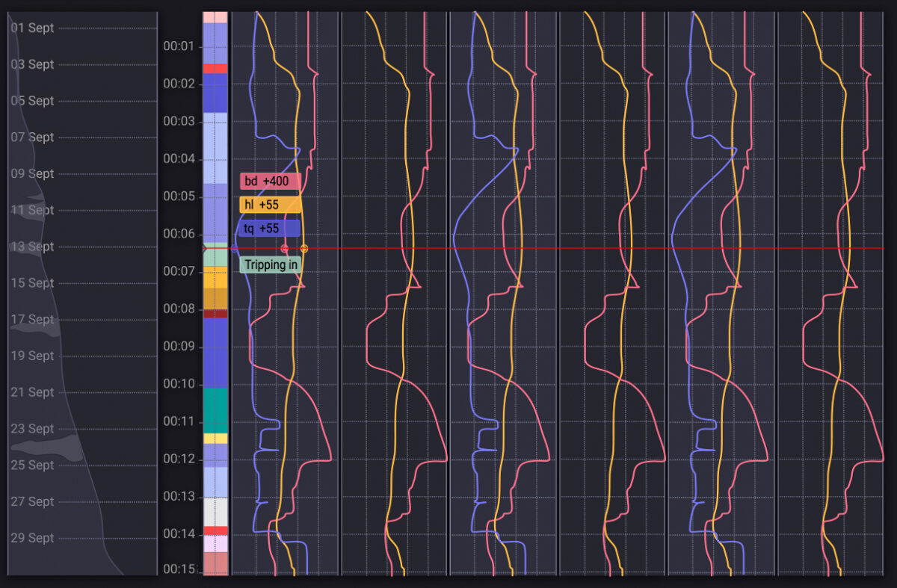Click the yellow hl cursor marker circle
Image resolution: width=897 pixels, height=588 pixels.
[304, 248]
